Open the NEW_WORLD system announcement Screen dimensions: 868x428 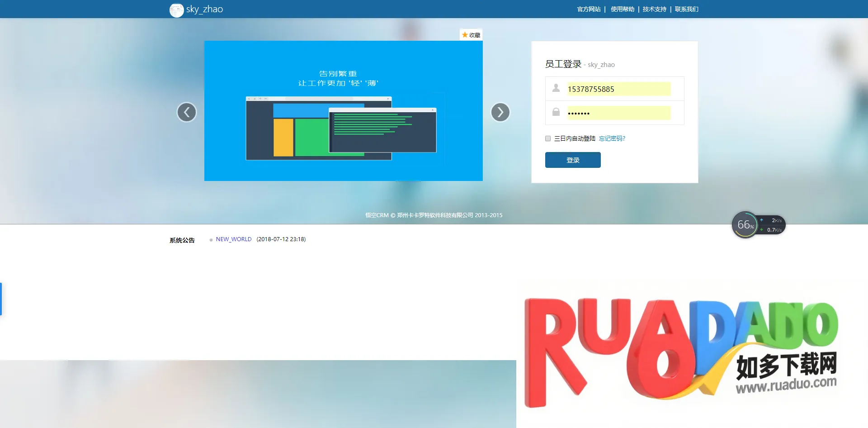pos(233,239)
